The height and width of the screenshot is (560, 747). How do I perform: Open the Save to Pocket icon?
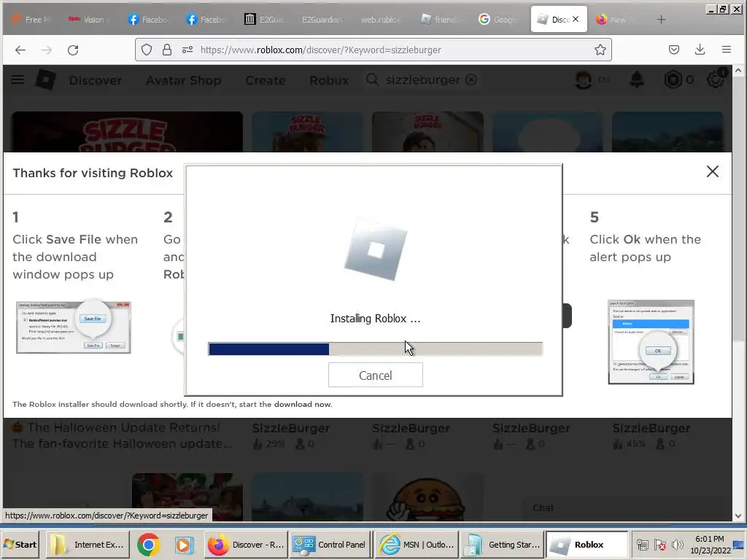click(x=673, y=50)
